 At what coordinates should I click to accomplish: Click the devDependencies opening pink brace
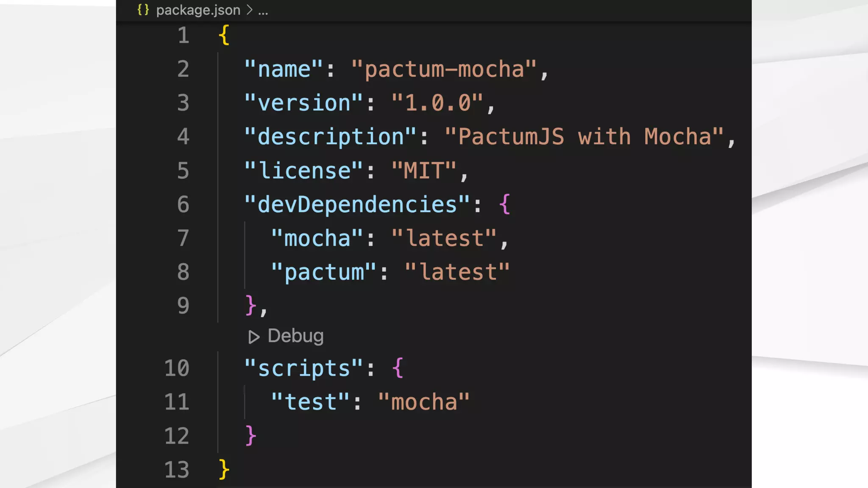504,205
